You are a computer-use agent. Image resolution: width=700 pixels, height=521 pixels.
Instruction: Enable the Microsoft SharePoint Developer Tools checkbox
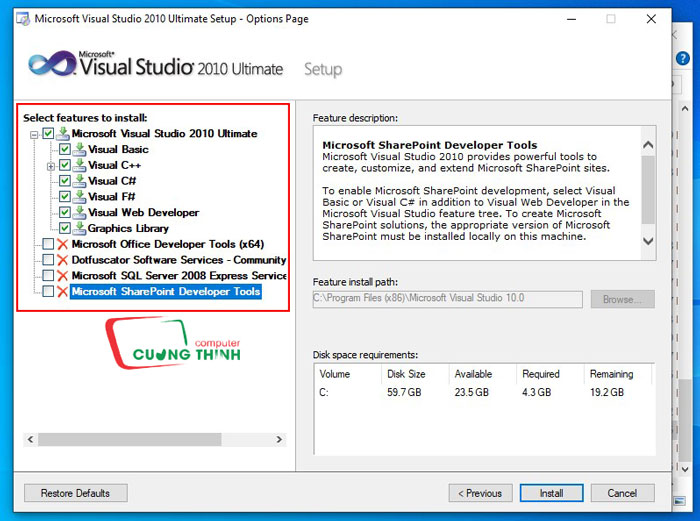[48, 292]
